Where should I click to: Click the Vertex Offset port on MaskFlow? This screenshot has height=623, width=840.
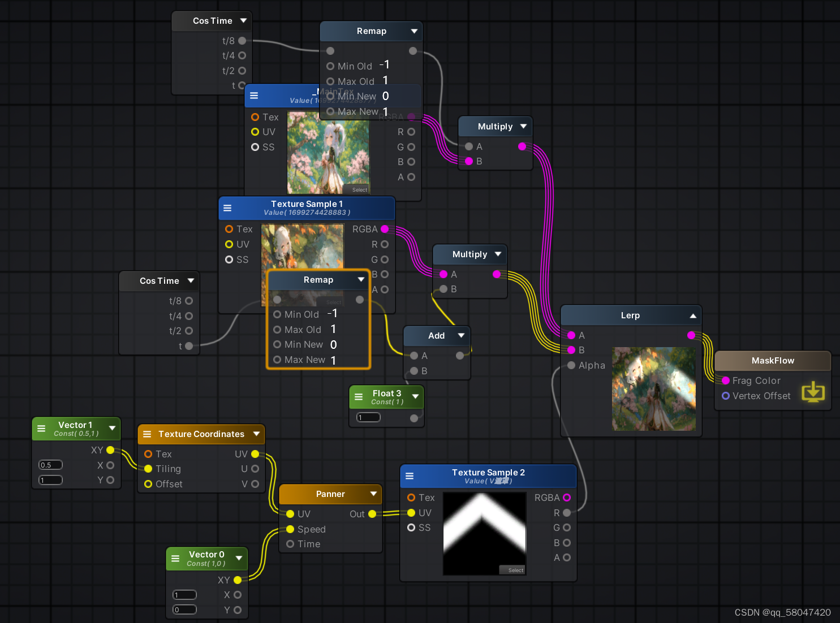726,396
